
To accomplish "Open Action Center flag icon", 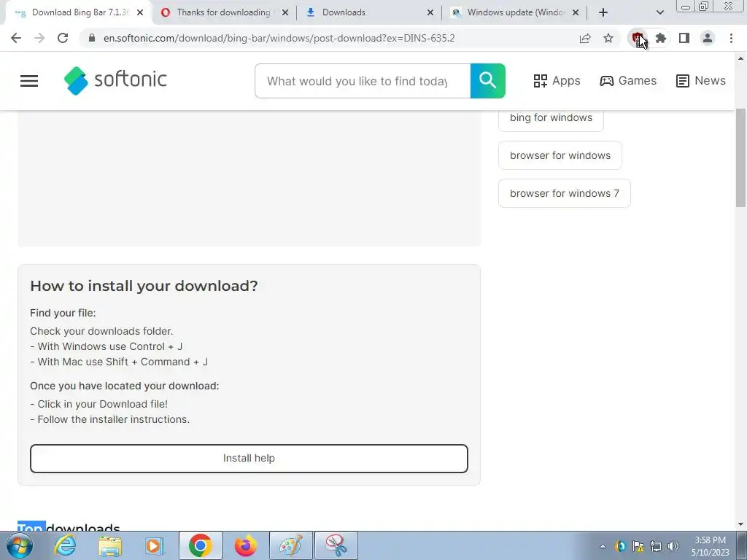I will pyautogui.click(x=638, y=546).
